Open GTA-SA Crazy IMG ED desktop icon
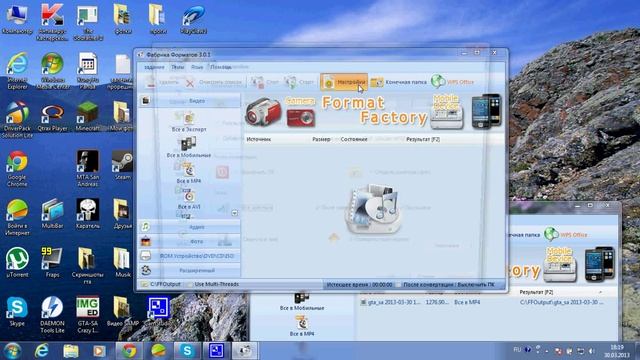 click(x=88, y=315)
